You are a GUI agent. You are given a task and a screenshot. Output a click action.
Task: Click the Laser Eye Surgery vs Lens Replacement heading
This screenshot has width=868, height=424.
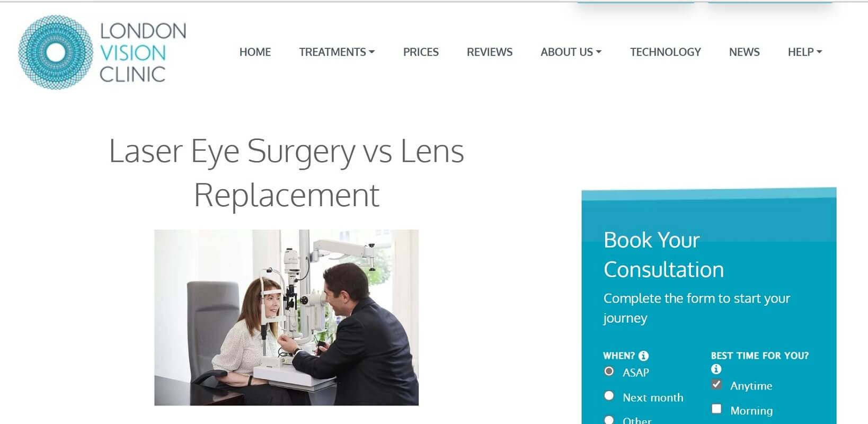click(x=287, y=173)
